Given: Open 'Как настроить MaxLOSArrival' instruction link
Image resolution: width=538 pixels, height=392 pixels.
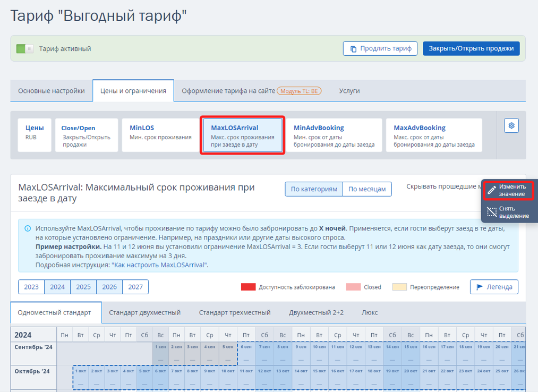Looking at the screenshot, I should pos(159,265).
